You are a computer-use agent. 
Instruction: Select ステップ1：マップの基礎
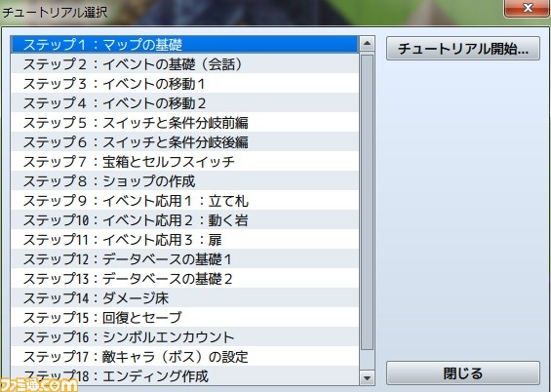[x=185, y=45]
